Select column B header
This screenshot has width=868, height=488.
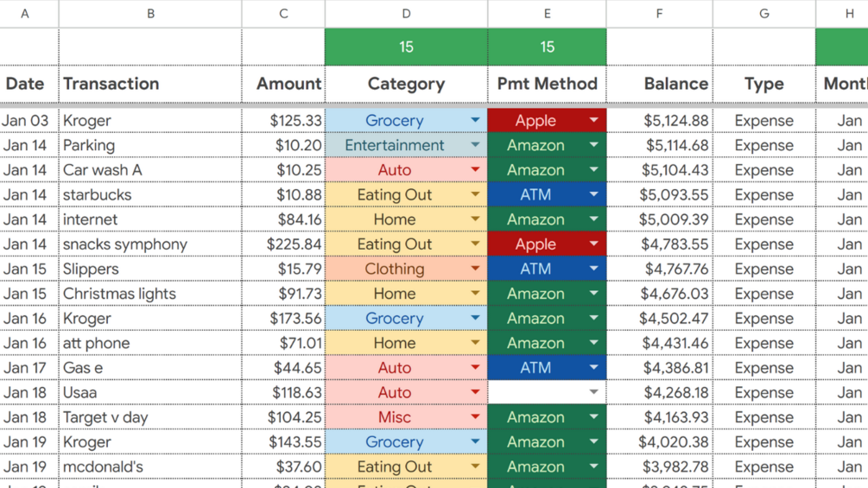pyautogui.click(x=150, y=14)
